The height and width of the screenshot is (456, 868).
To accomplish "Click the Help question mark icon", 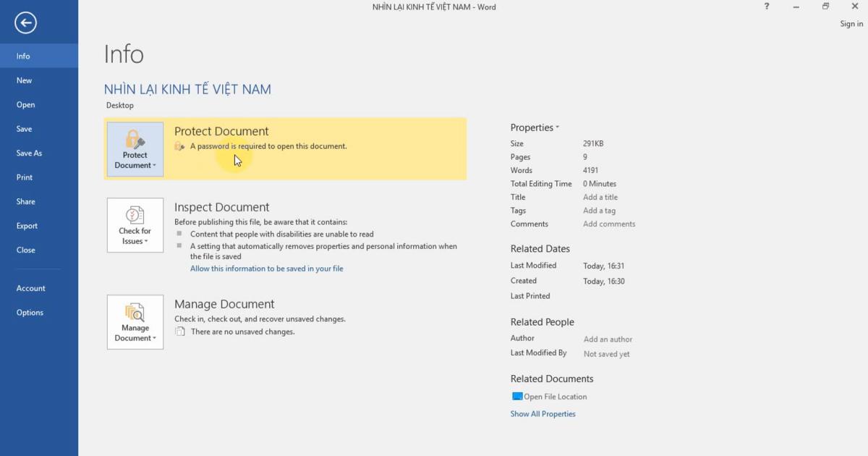I will [766, 7].
